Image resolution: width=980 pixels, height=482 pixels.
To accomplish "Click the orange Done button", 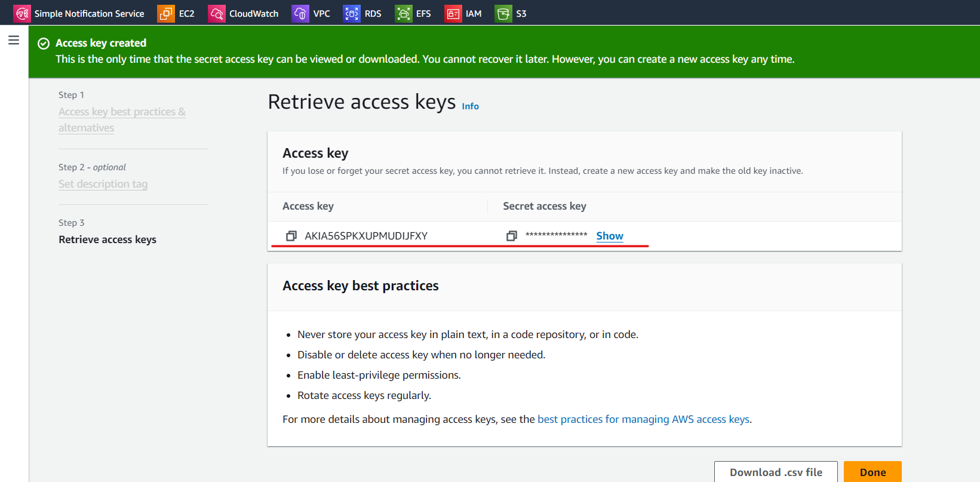I will tap(873, 472).
